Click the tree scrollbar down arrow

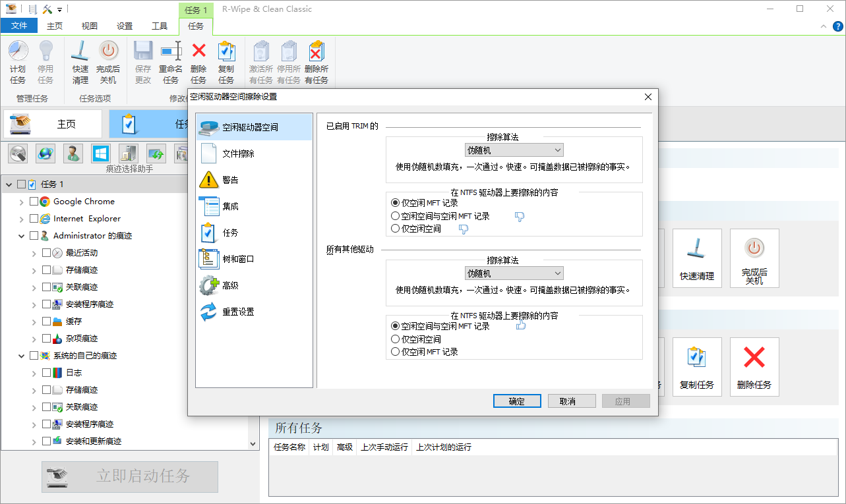253,444
